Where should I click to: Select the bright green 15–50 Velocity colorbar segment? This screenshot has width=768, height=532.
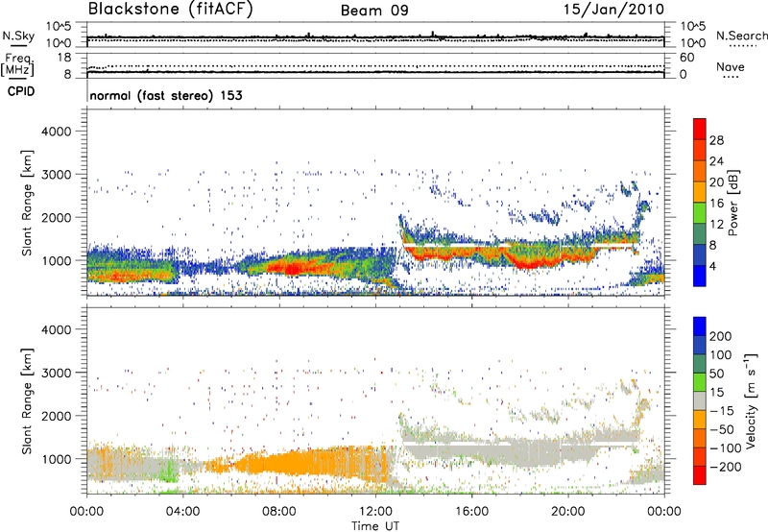point(700,382)
